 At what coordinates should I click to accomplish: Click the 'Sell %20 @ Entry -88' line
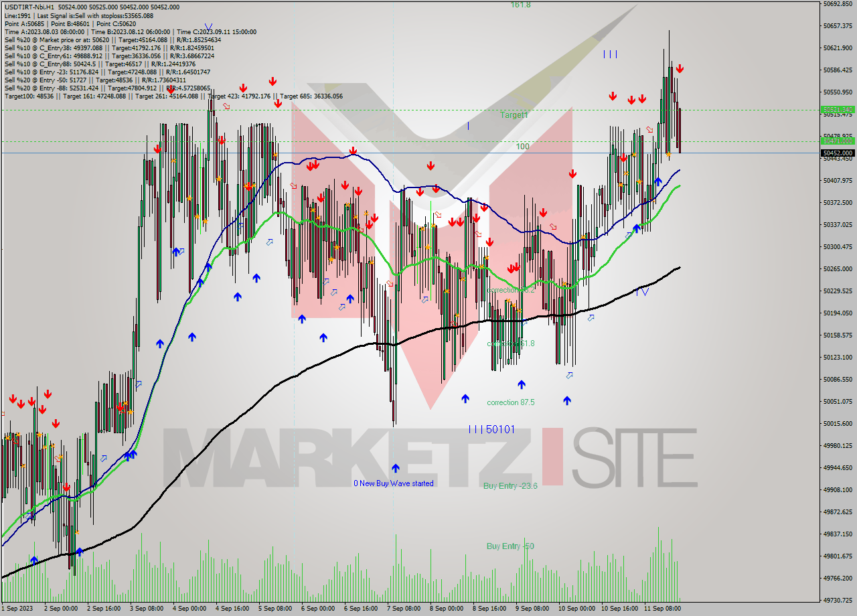(107, 88)
